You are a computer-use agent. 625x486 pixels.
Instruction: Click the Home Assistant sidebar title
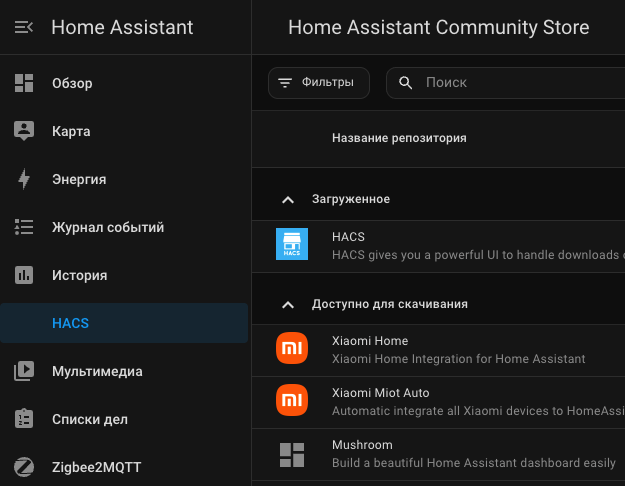122,27
